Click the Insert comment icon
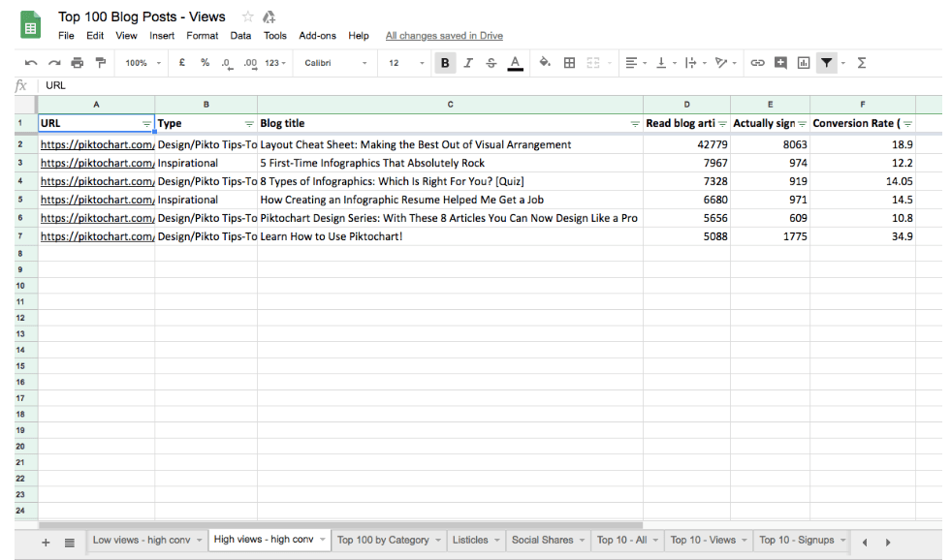Image resolution: width=951 pixels, height=560 pixels. coord(780,62)
